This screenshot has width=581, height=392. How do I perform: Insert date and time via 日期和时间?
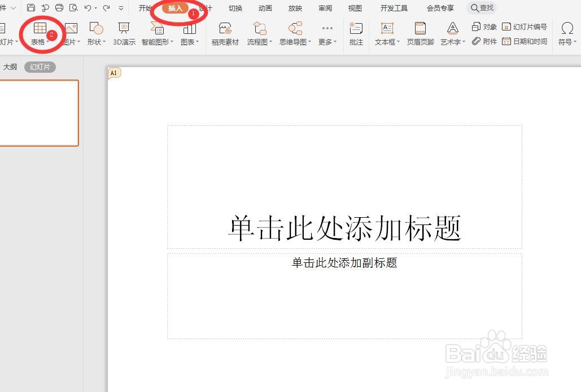point(526,41)
